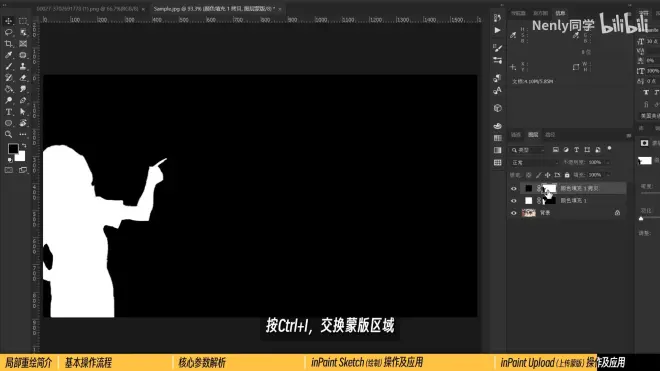Select the Info panel tab
The image size is (660, 371).
tap(560, 13)
